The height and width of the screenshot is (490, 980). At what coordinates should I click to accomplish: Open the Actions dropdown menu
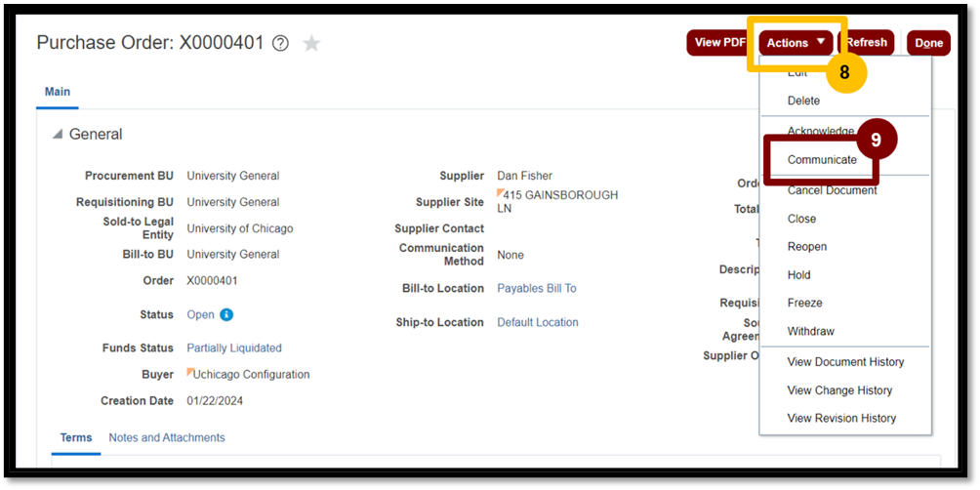796,43
